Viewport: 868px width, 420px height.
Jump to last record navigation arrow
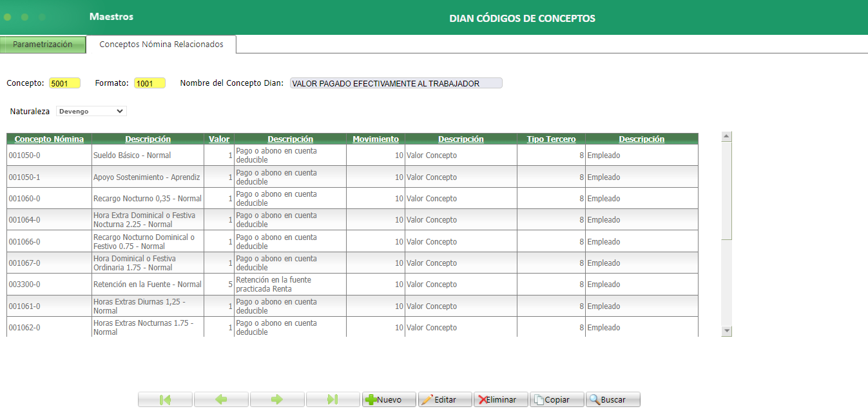pos(333,399)
